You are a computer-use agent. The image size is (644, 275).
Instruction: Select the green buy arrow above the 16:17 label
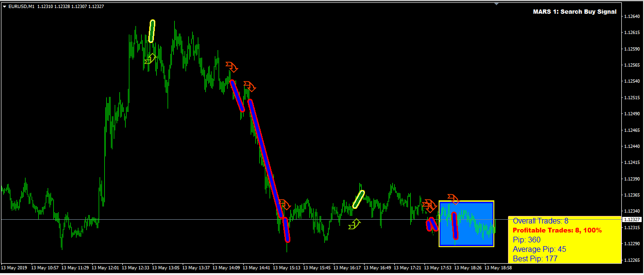click(x=355, y=224)
